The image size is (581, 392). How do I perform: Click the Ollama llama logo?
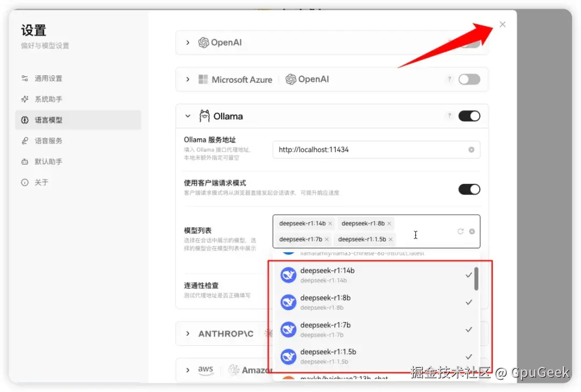tap(204, 116)
